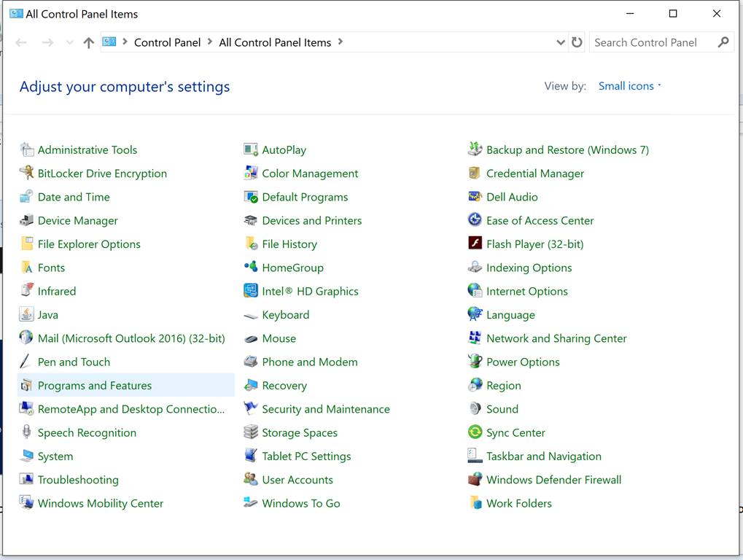Open Phone and Modem link
743x560 pixels.
(x=310, y=362)
